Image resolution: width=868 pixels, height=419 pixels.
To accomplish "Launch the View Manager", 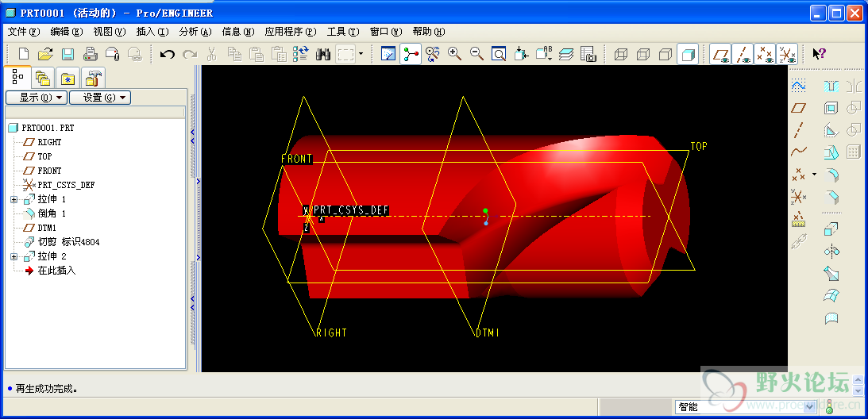I will tap(588, 54).
